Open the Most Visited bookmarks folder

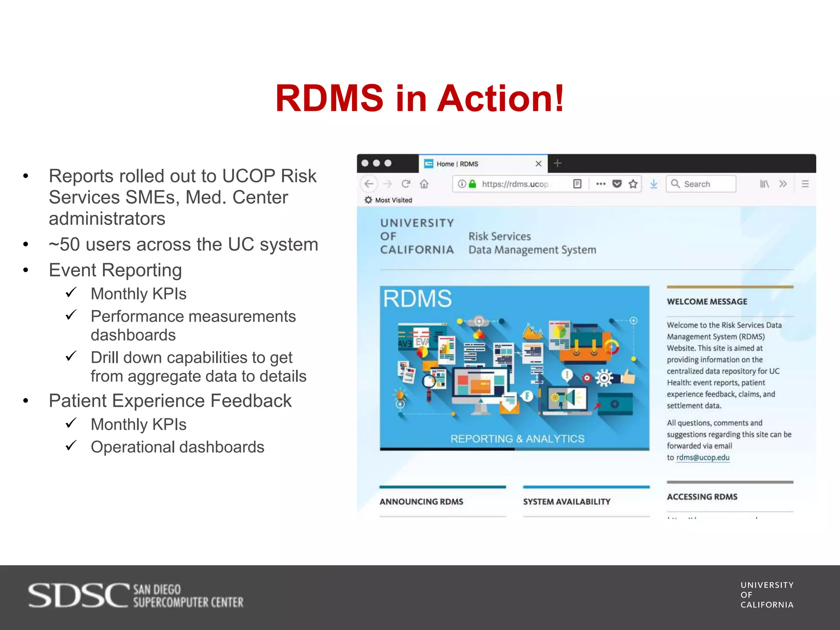click(388, 200)
